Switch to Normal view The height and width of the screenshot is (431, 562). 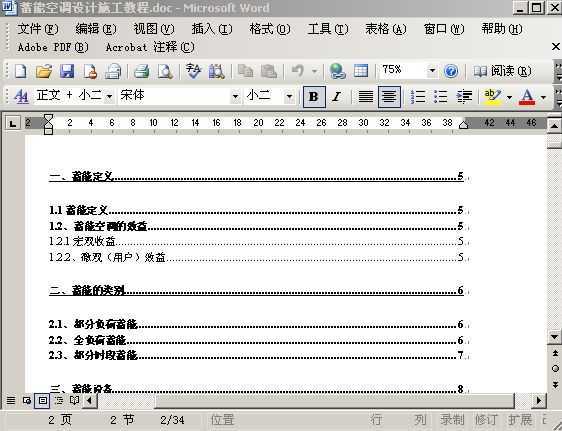point(11,400)
